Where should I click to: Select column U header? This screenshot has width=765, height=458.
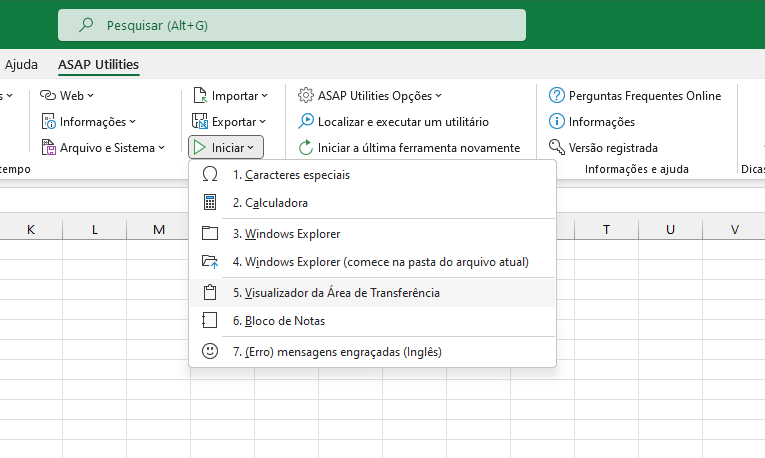click(670, 229)
